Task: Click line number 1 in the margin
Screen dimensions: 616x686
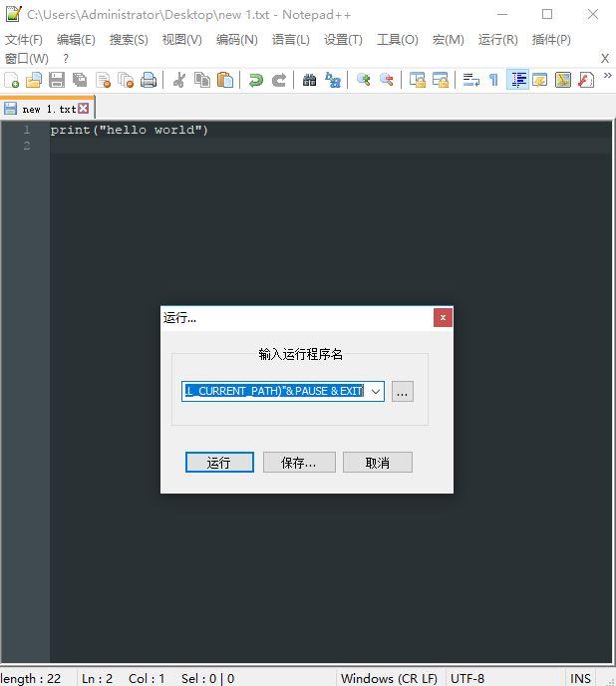Action: pyautogui.click(x=27, y=130)
